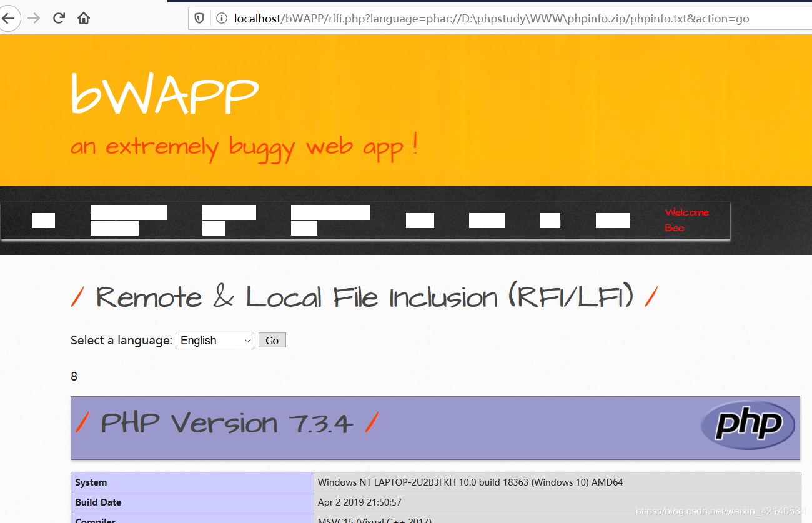The width and height of the screenshot is (812, 523).
Task: Open the browser home page icon
Action: click(x=84, y=19)
